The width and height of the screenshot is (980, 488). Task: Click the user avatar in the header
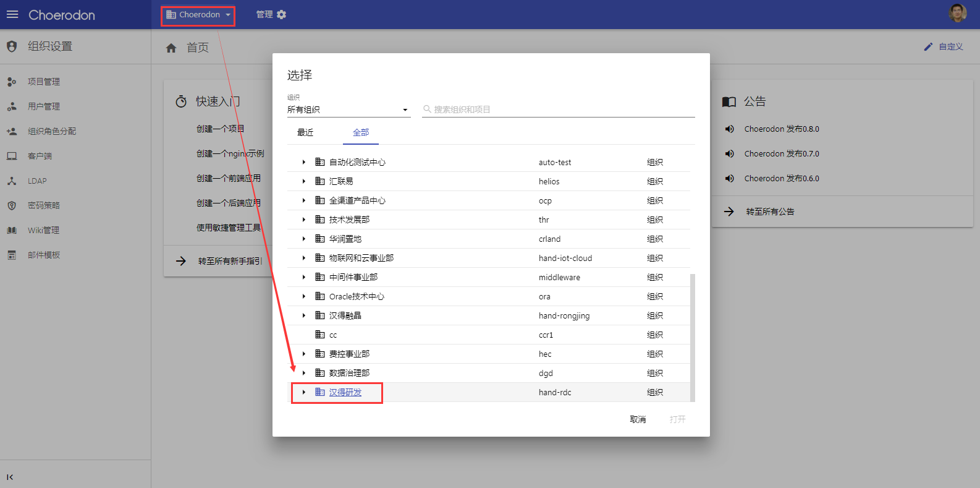coord(958,13)
